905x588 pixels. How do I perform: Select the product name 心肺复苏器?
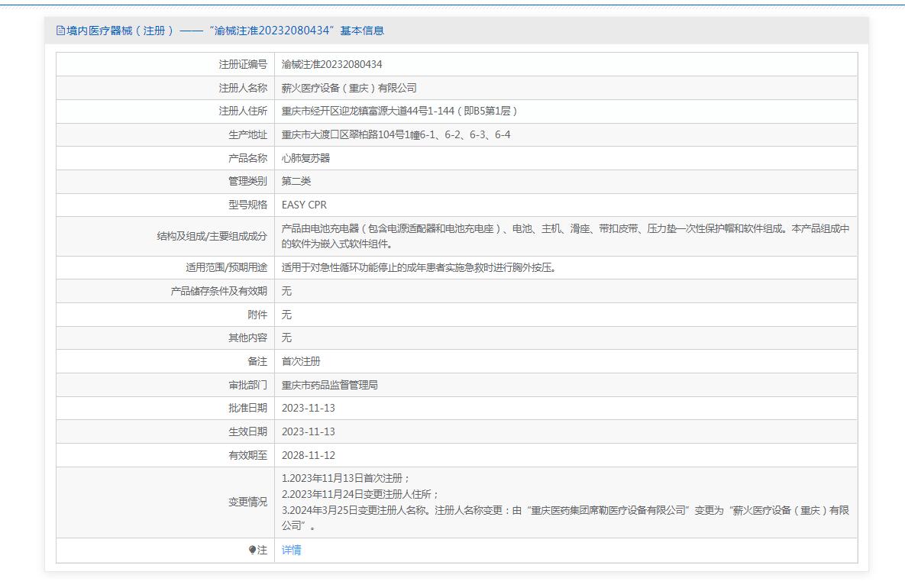[305, 158]
